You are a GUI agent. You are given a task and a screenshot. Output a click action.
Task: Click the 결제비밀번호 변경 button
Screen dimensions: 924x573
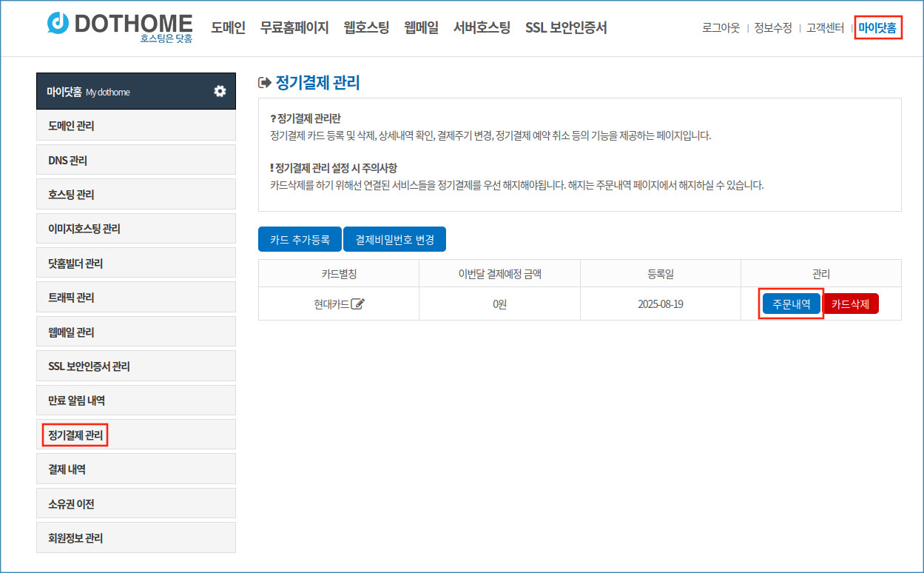[394, 240]
